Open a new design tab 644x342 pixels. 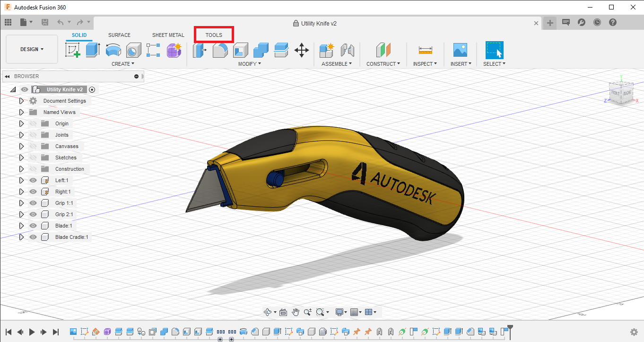[550, 23]
